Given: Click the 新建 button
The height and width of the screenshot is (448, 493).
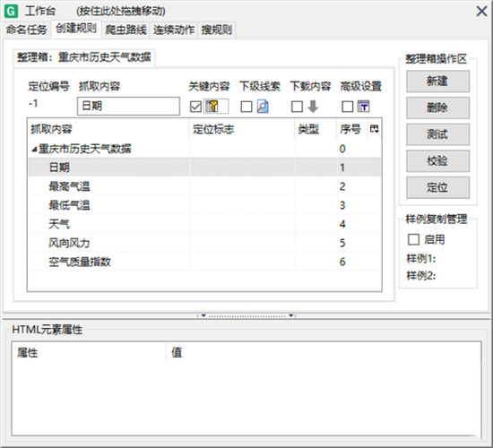Looking at the screenshot, I should [437, 82].
